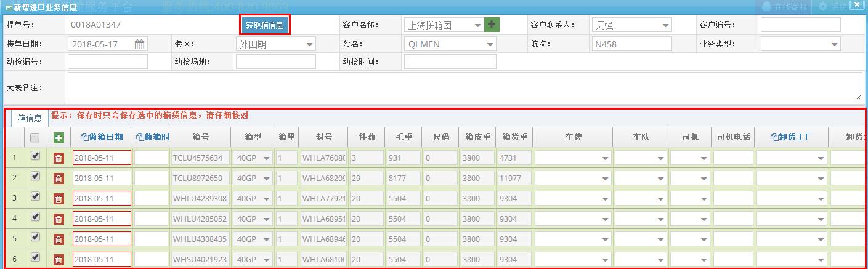868x269 pixels.
Task: Expand the 港区 dropdown showing 外四期
Action: tap(309, 44)
